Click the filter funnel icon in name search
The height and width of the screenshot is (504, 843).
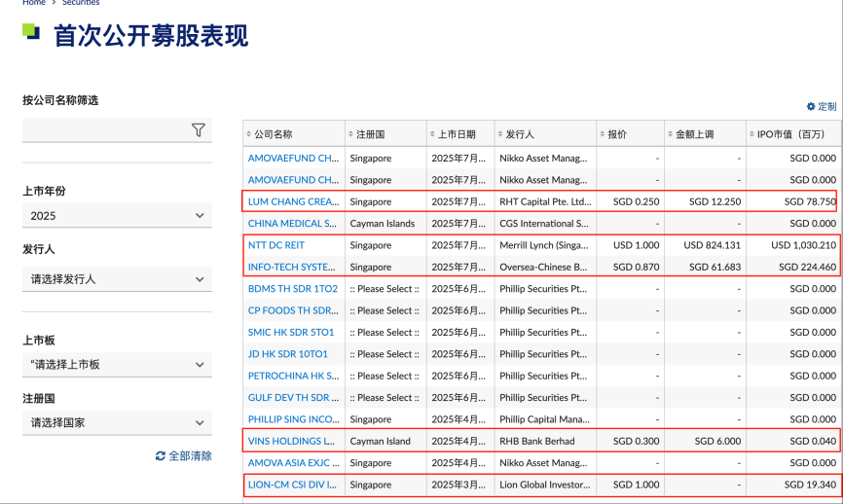tap(199, 130)
